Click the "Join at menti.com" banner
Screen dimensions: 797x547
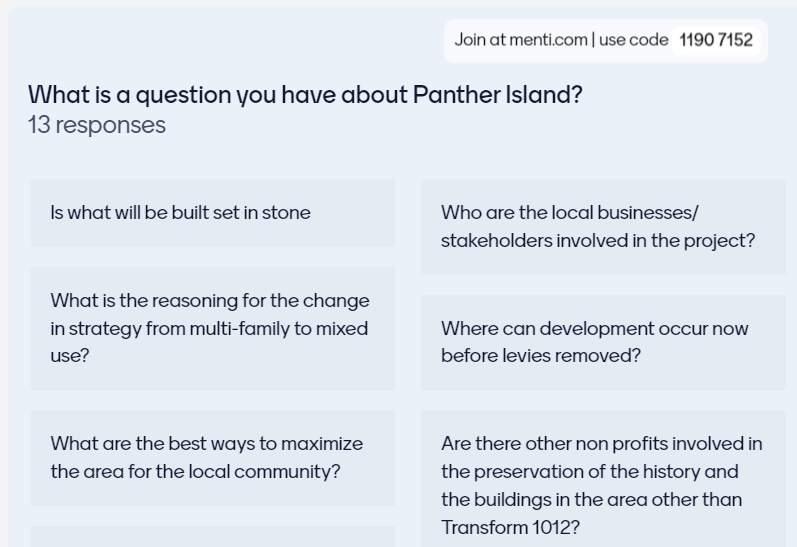point(605,40)
